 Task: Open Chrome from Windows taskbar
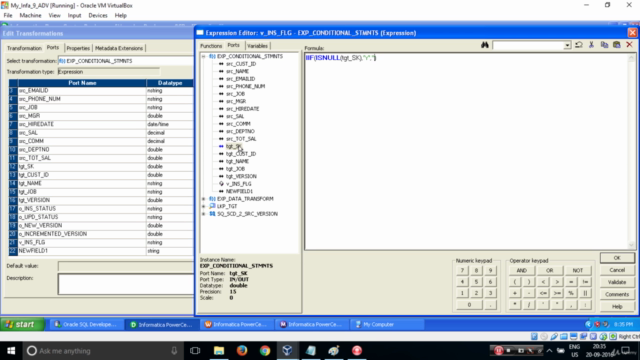click(265, 351)
